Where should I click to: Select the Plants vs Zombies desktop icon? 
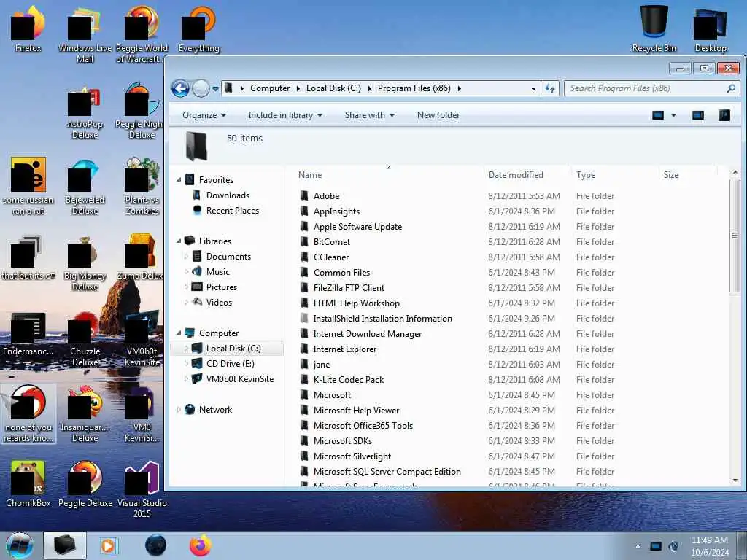142,186
